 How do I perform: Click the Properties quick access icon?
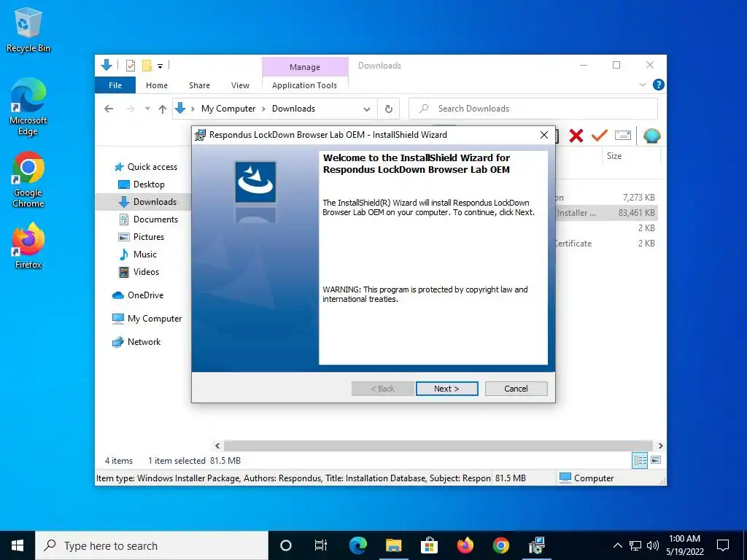(130, 66)
